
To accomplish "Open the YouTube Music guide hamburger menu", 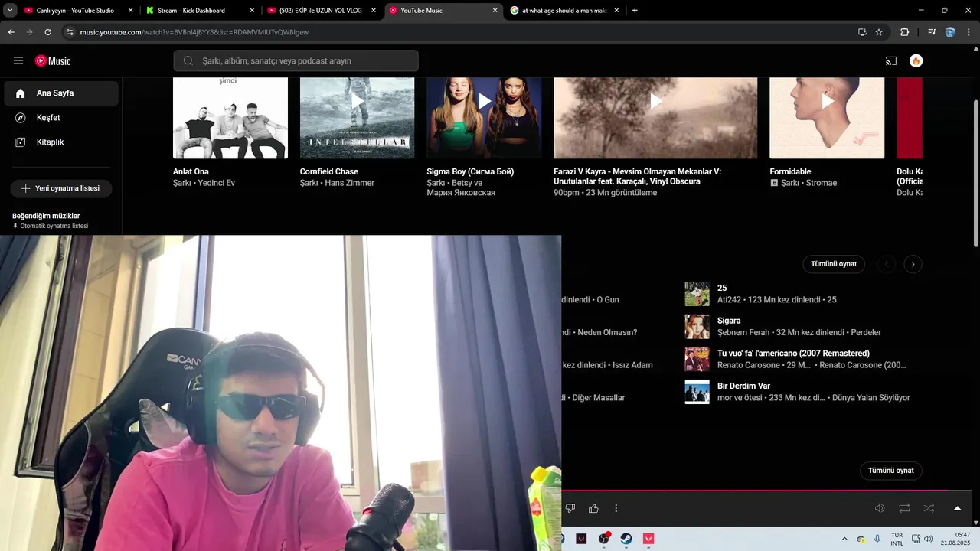I will coord(18,60).
